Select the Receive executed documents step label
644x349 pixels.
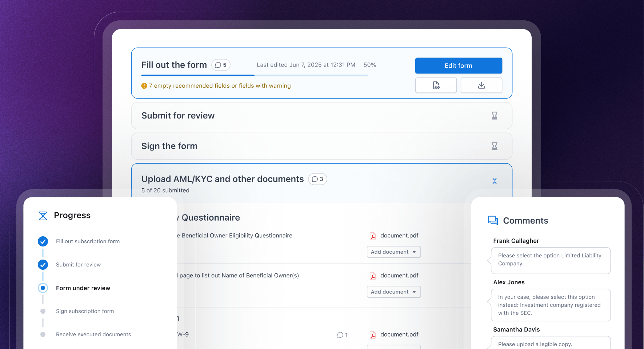tap(93, 334)
